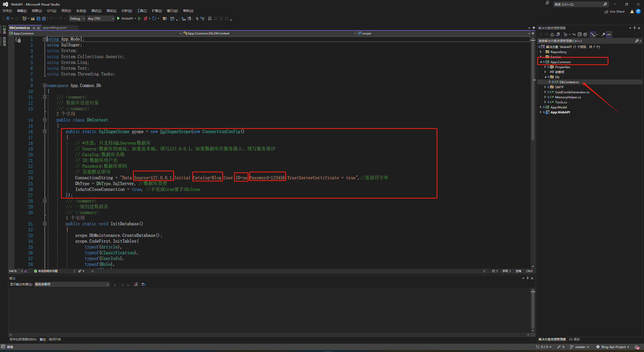Open the output source dropdown showing 服务依赖项

72,284
